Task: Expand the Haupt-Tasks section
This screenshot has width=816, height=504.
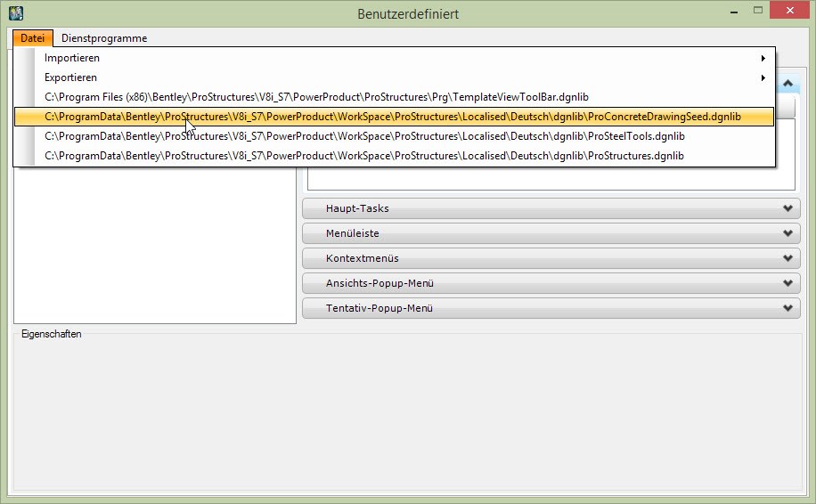Action: [551, 208]
